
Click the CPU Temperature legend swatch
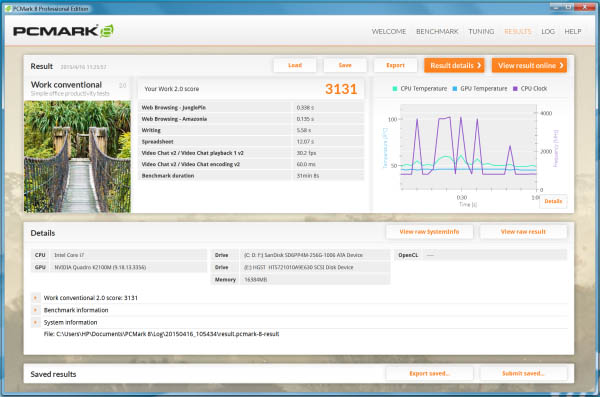pos(395,89)
